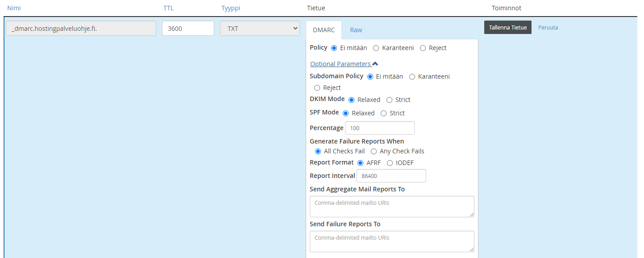Click the Tallenna Tietue button
The height and width of the screenshot is (258, 644).
(507, 27)
